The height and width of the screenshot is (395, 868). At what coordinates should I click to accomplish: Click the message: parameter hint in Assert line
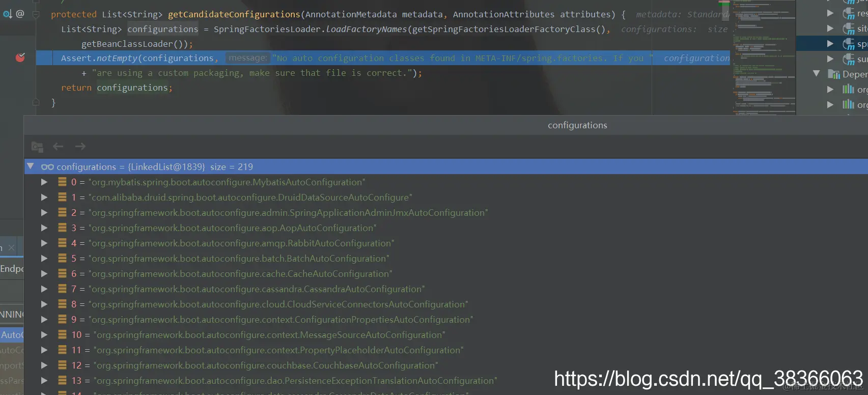247,58
